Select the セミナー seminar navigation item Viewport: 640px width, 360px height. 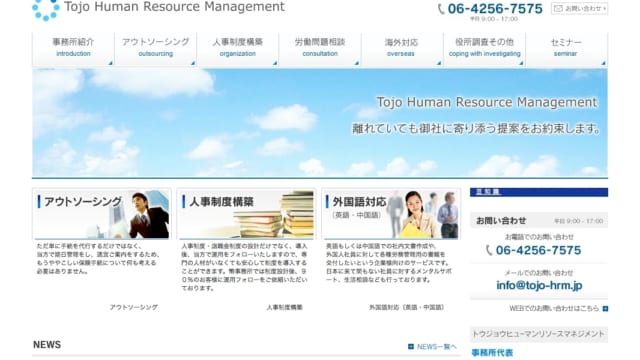[x=566, y=50]
